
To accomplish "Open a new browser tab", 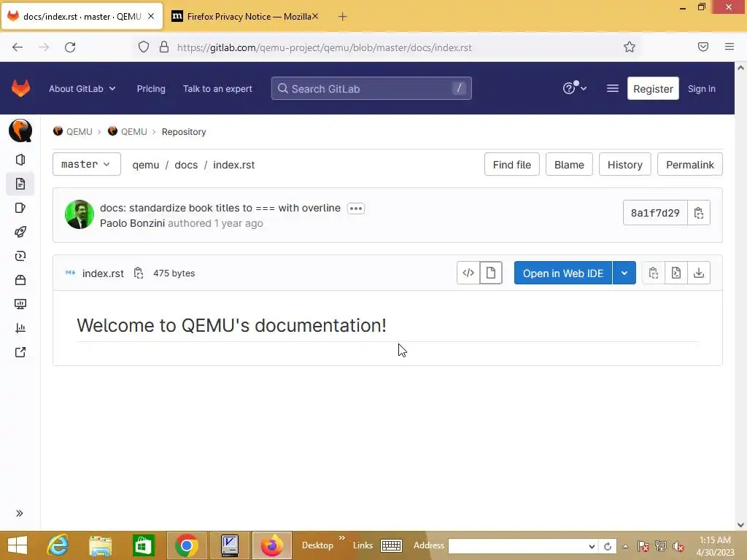I will coord(343,17).
